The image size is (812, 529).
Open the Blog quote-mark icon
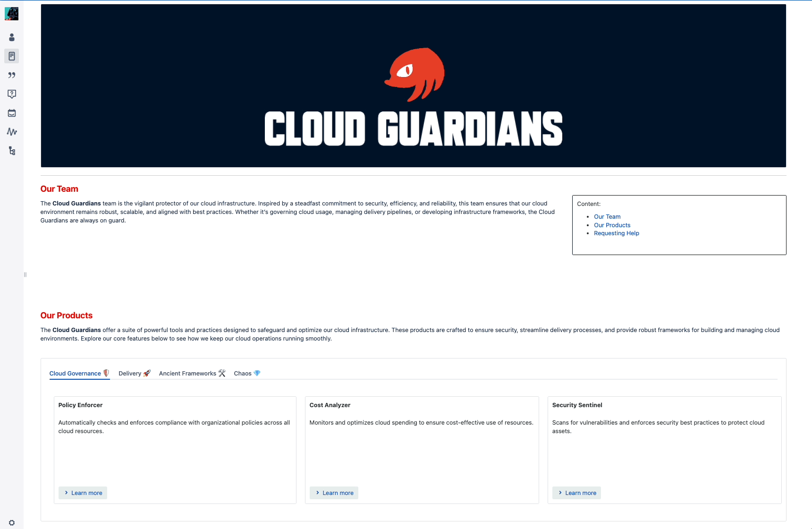pyautogui.click(x=12, y=75)
